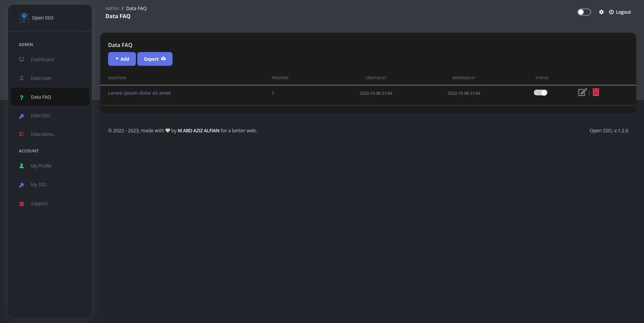Click the cloud icon on Export button
644x323 pixels.
(x=163, y=59)
